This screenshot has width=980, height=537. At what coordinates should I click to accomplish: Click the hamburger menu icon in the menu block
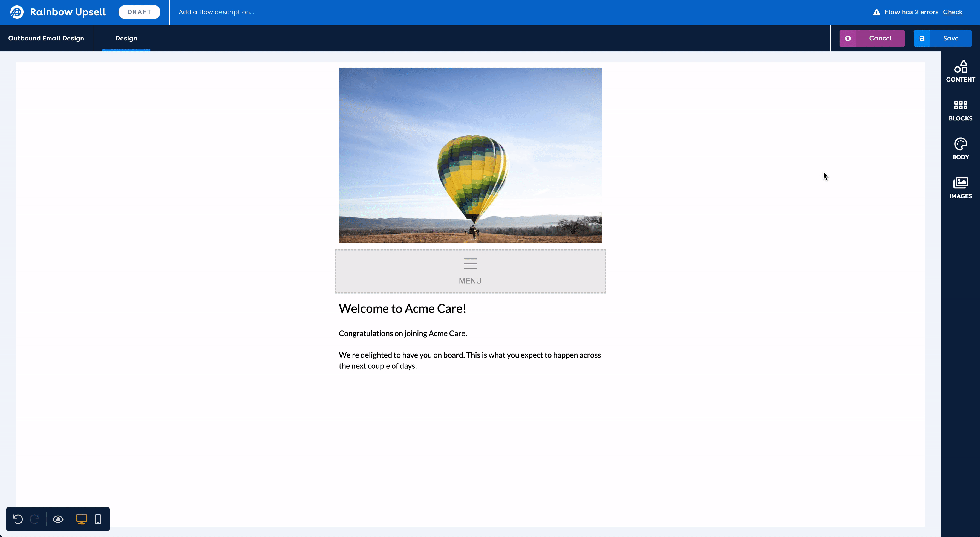[470, 263]
